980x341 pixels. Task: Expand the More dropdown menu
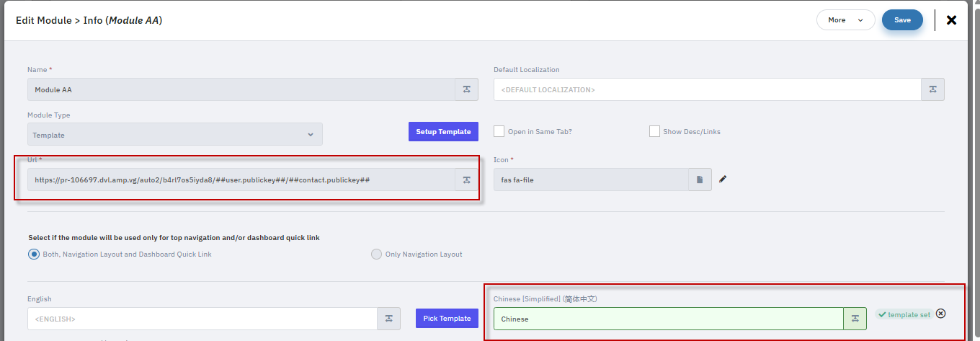click(845, 20)
